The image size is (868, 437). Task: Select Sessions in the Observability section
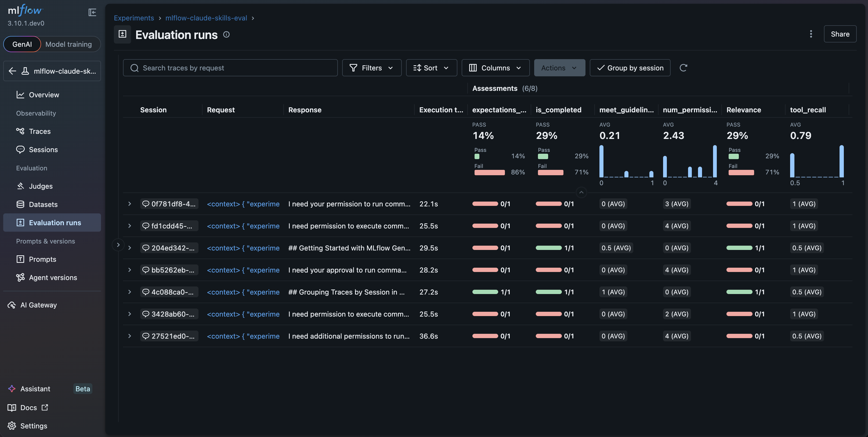click(44, 149)
